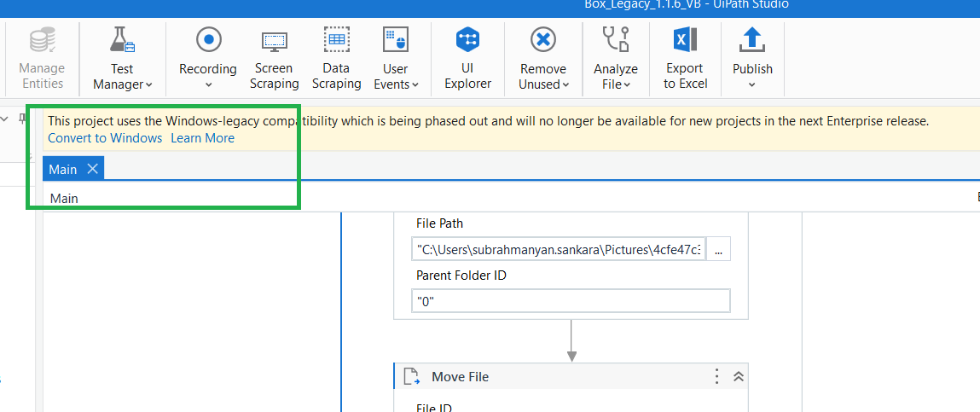
Task: Open the left panel dropdown chevron
Action: [3, 119]
